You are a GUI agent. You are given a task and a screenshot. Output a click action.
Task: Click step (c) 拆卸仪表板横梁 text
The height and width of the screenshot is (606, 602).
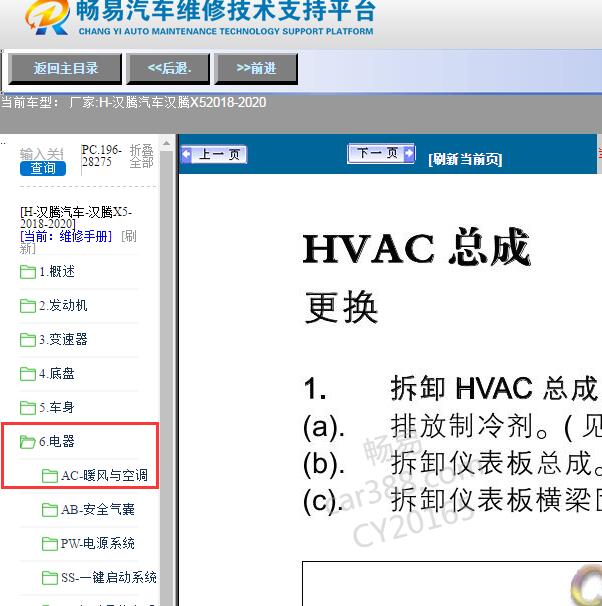click(496, 500)
